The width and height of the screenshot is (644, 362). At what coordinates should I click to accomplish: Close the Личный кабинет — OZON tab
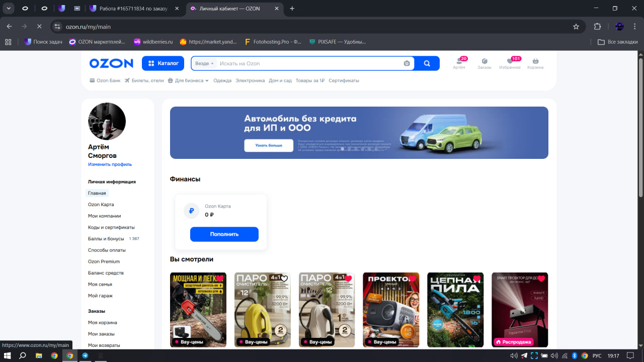coord(277,9)
